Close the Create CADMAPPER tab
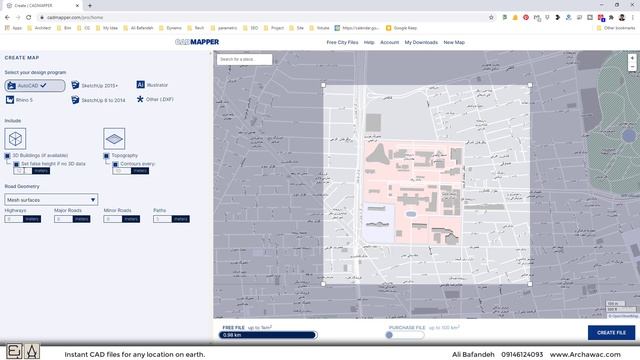The width and height of the screenshot is (640, 360). tap(78, 6)
